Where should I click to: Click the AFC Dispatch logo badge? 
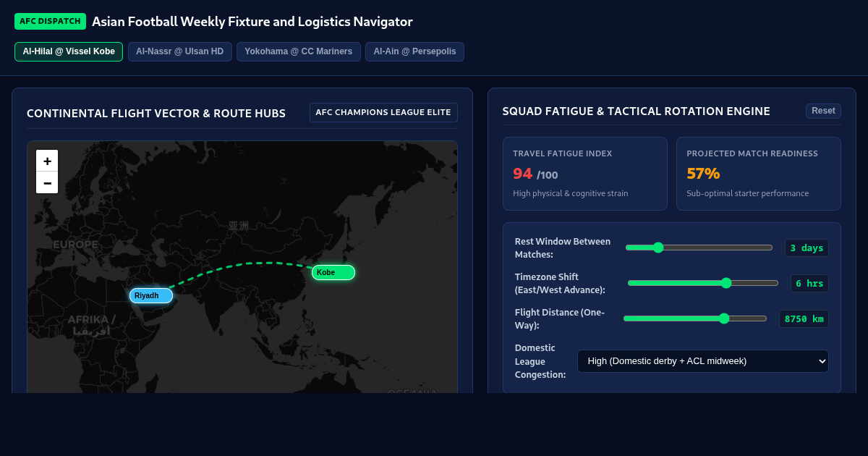[50, 21]
